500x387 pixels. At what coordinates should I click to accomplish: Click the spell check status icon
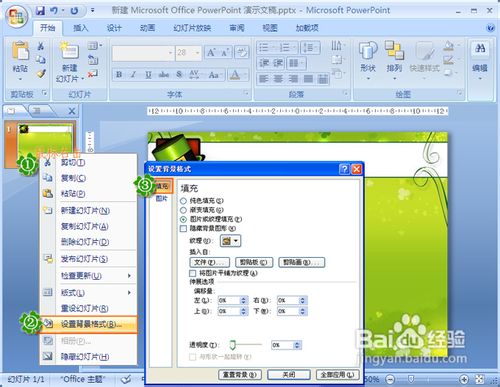click(x=126, y=379)
